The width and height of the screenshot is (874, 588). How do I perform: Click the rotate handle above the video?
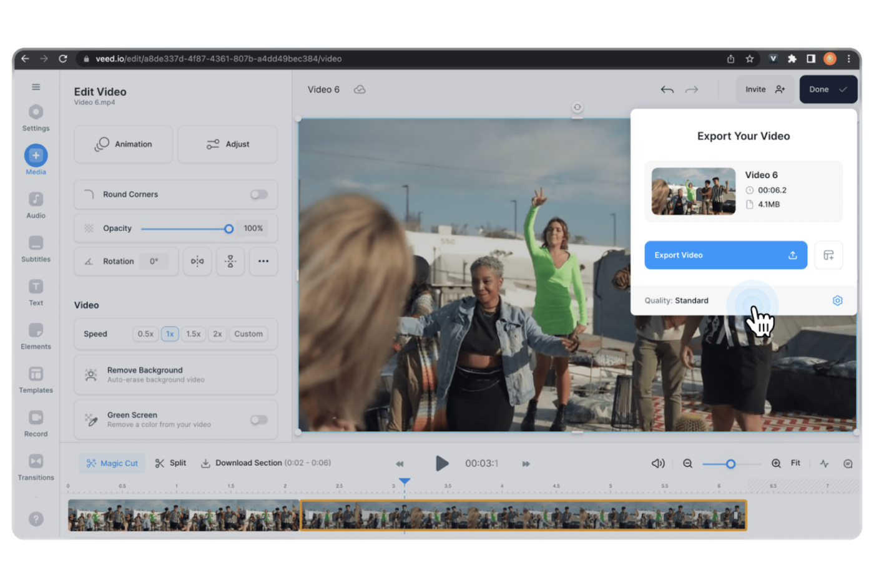pos(577,107)
